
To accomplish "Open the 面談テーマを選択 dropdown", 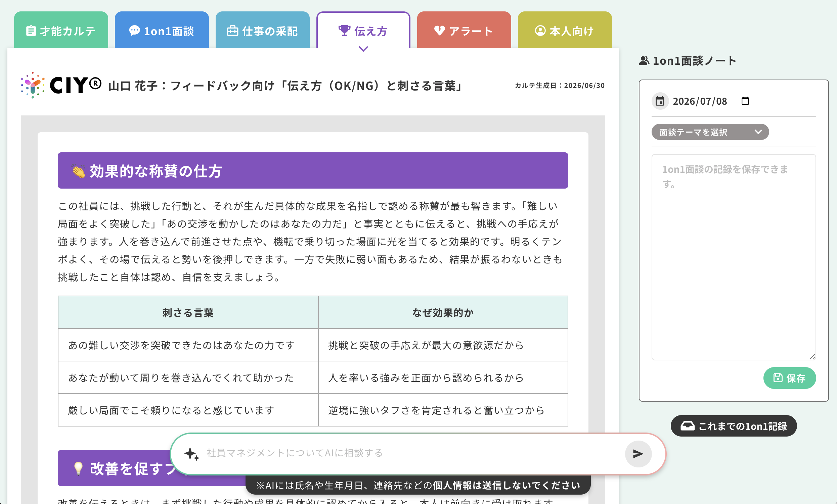I will coord(710,132).
